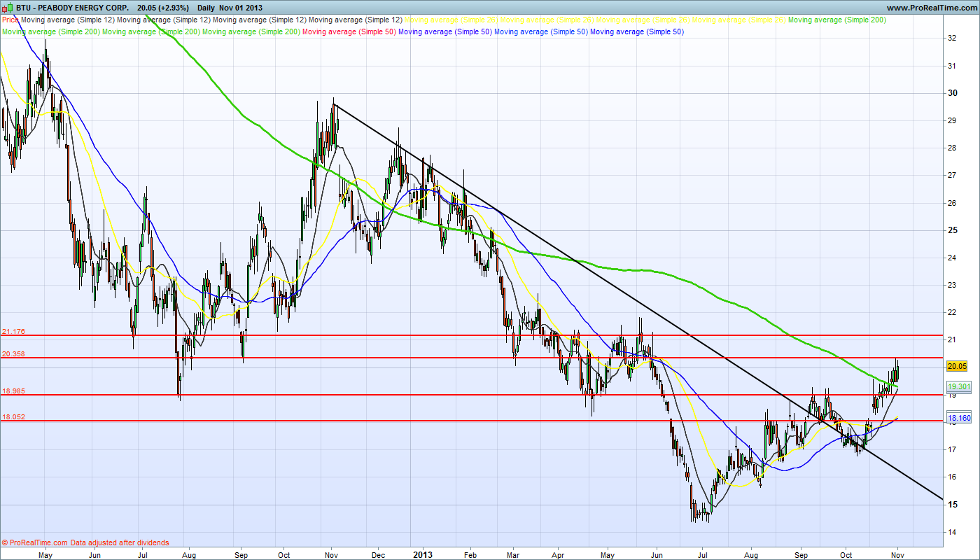Click the candlestick icon beside the BTU title
980x560 pixels.
coord(6,8)
